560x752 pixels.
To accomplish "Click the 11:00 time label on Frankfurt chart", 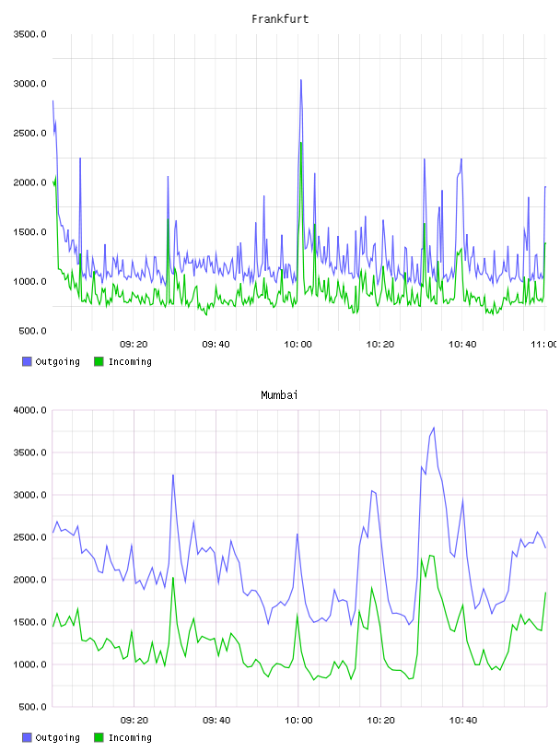I will click(543, 345).
